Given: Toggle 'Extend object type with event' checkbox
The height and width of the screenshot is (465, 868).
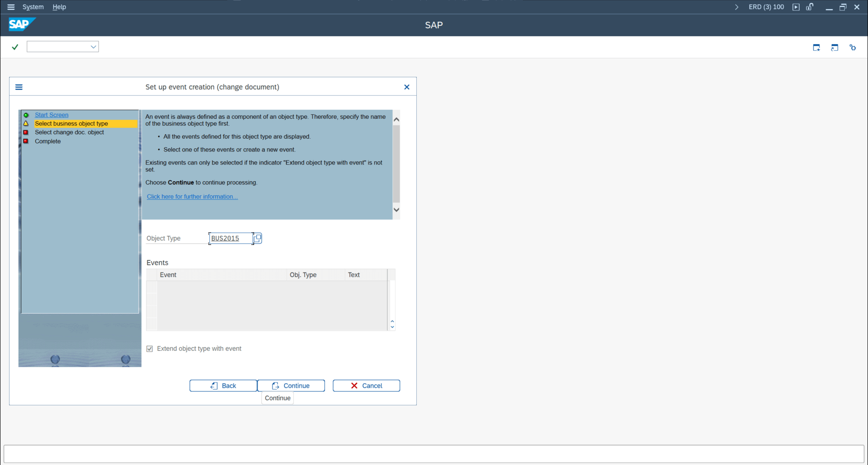Looking at the screenshot, I should click(x=150, y=349).
